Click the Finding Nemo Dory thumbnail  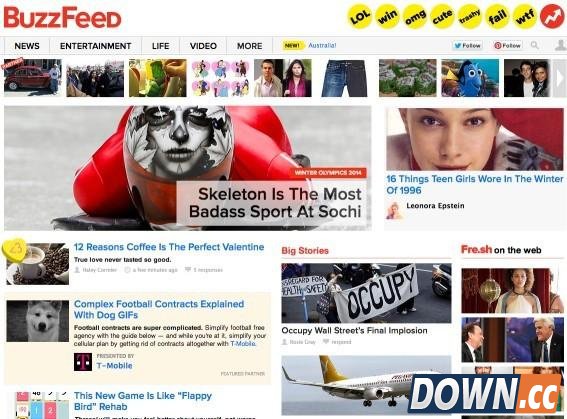470,78
